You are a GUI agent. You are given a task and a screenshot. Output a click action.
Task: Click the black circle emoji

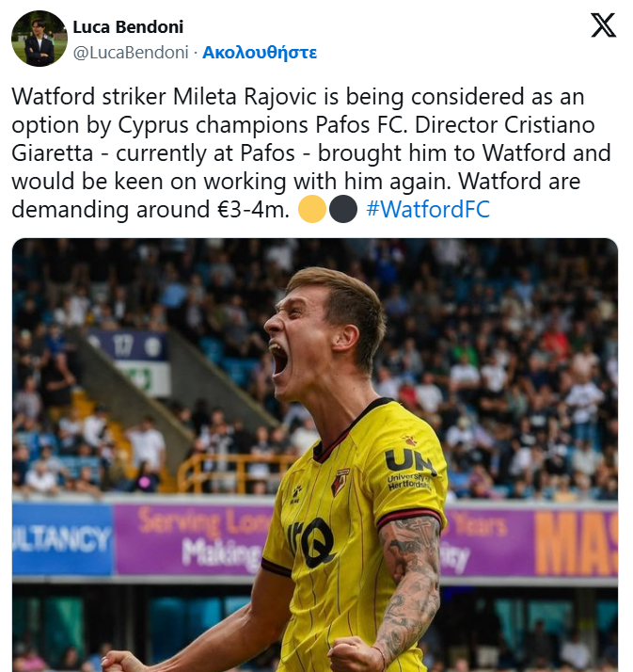tap(343, 209)
